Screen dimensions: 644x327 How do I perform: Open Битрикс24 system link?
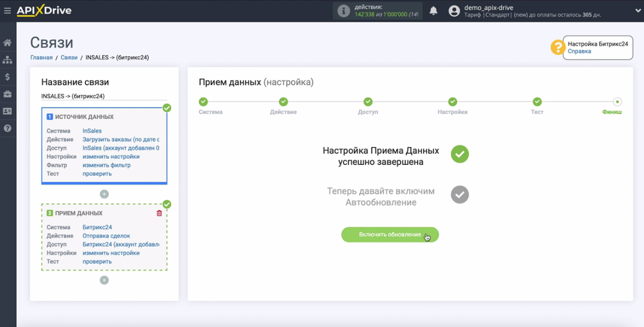98,227
